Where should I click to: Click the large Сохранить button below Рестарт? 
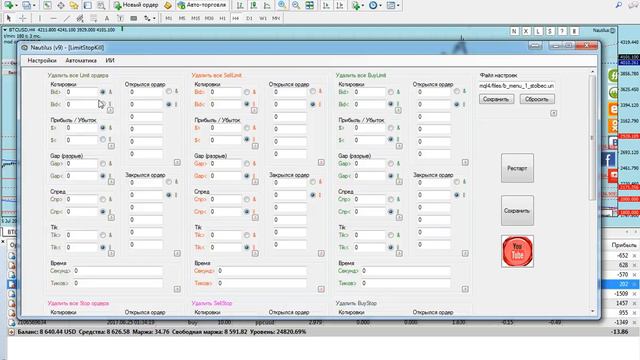(517, 211)
